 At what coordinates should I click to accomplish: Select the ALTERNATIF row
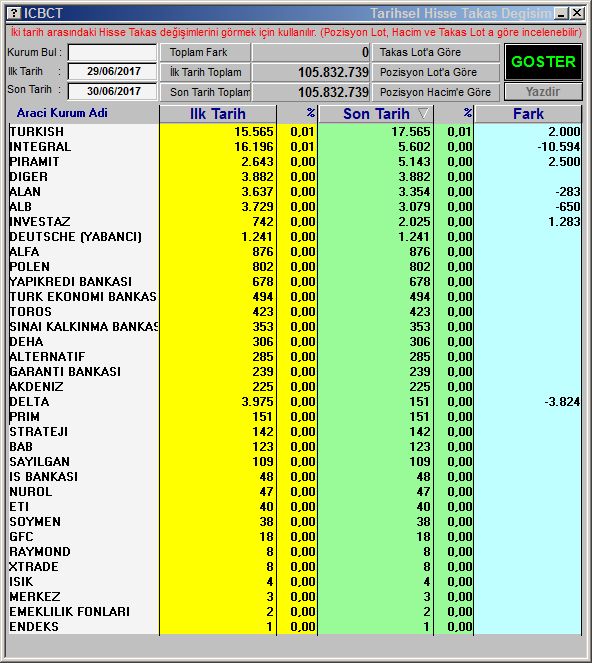[x=295, y=357]
